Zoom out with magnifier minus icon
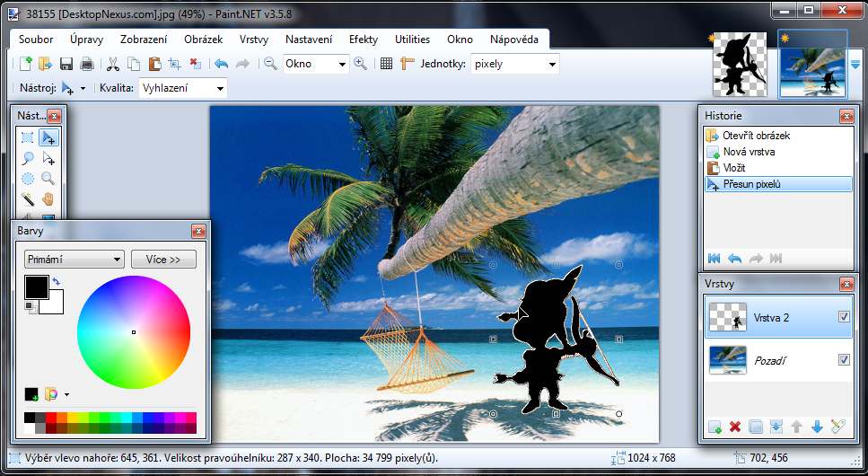 [270, 64]
